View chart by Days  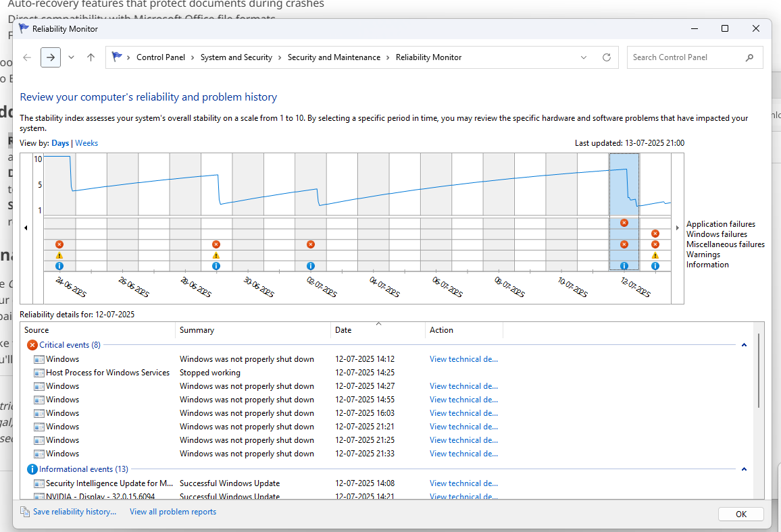pos(60,143)
